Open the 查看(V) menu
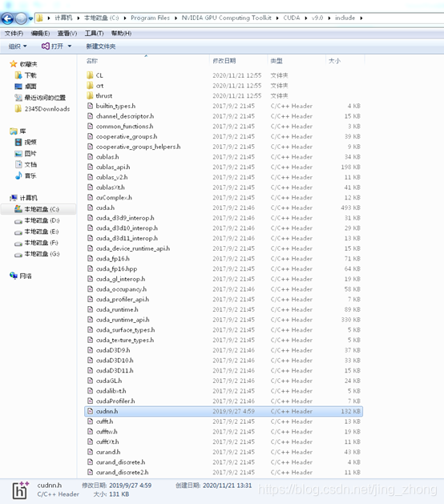This screenshot has width=444, height=504. tap(67, 34)
